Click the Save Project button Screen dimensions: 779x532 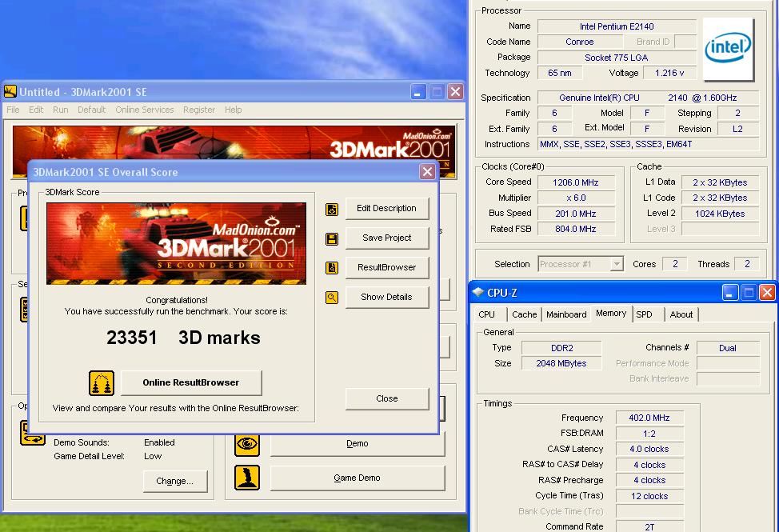click(386, 238)
